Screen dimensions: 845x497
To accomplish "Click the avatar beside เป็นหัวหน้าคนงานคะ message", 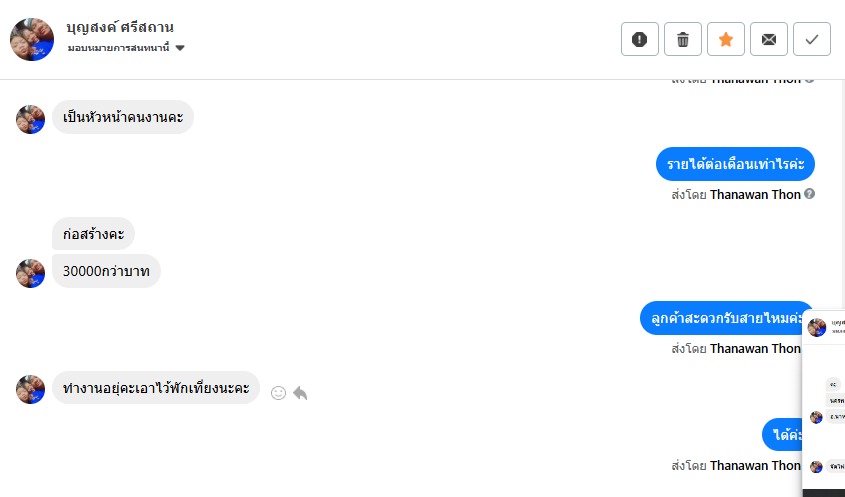I will click(x=31, y=119).
